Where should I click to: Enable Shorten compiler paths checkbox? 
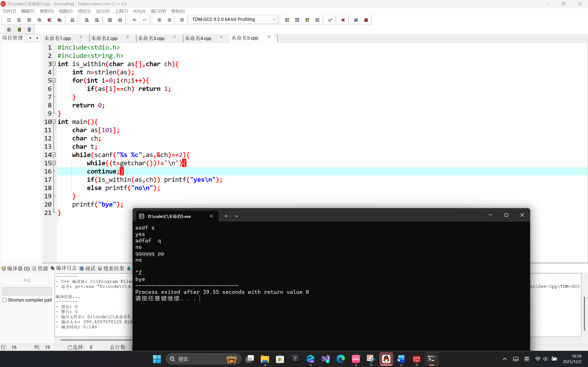coord(5,300)
